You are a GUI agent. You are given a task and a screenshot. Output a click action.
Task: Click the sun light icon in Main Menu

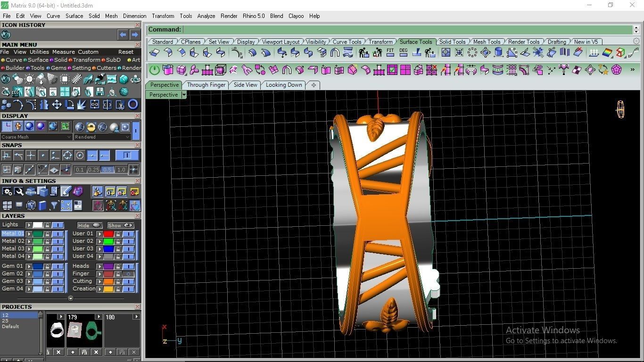click(29, 79)
